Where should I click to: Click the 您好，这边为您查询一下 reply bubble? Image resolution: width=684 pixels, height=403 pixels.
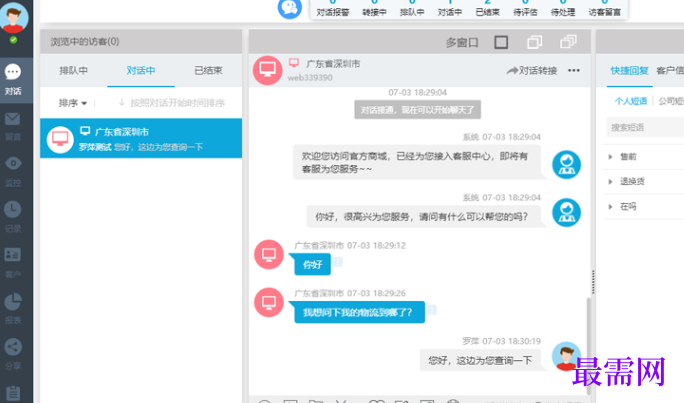pyautogui.click(x=480, y=360)
